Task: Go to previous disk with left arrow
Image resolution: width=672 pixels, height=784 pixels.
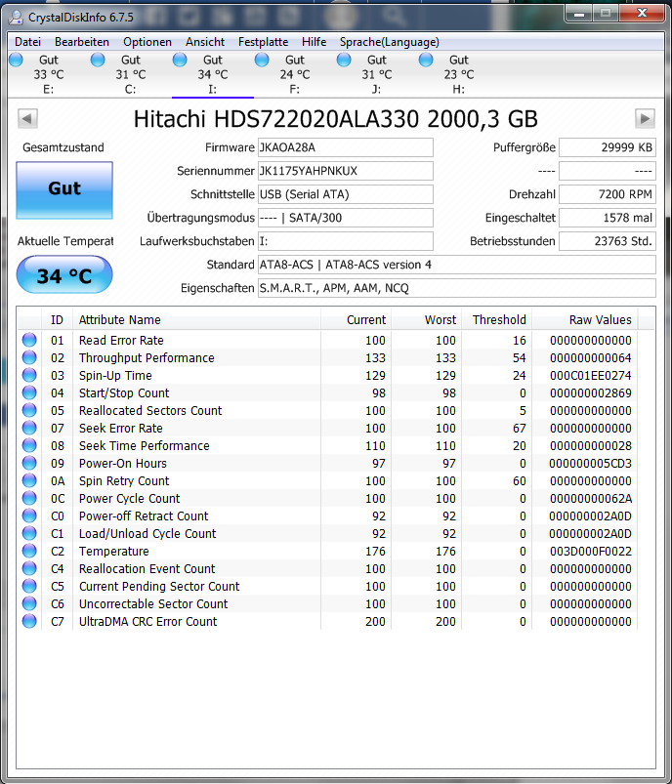Action: tap(27, 119)
